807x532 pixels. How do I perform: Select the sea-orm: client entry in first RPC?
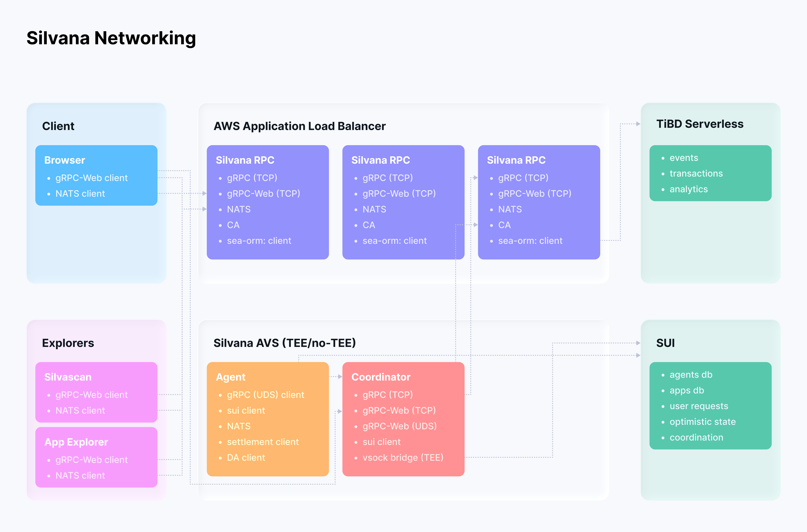259,241
